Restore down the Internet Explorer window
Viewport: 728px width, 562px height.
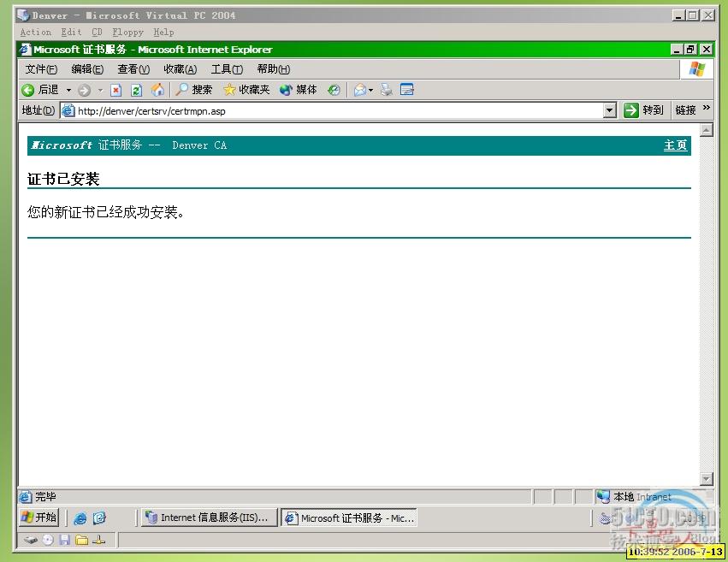click(x=691, y=50)
